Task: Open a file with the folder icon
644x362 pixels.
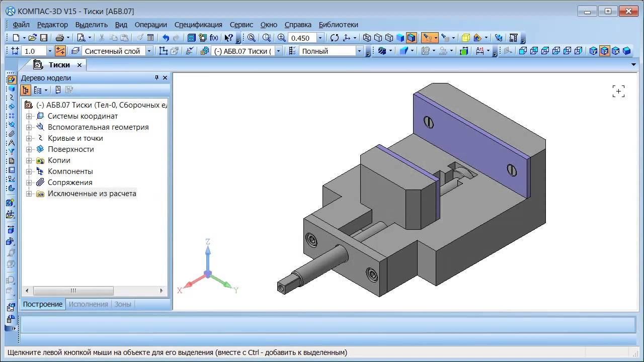Action: pos(32,38)
